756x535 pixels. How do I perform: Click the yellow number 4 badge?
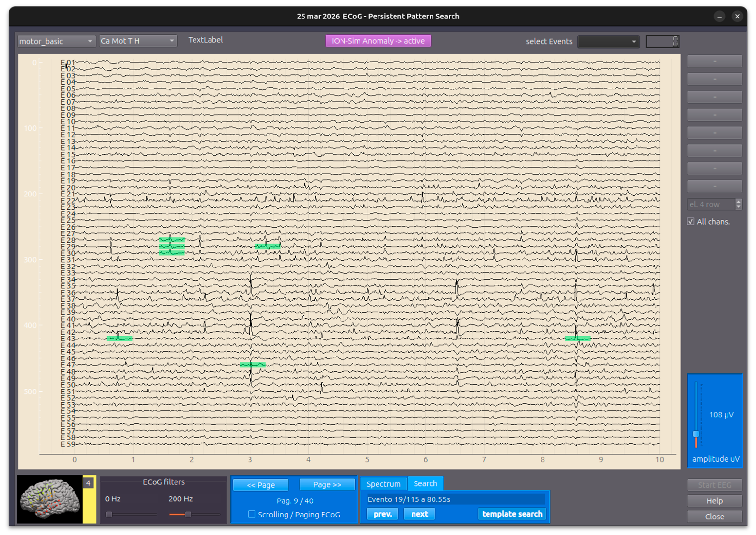click(88, 483)
